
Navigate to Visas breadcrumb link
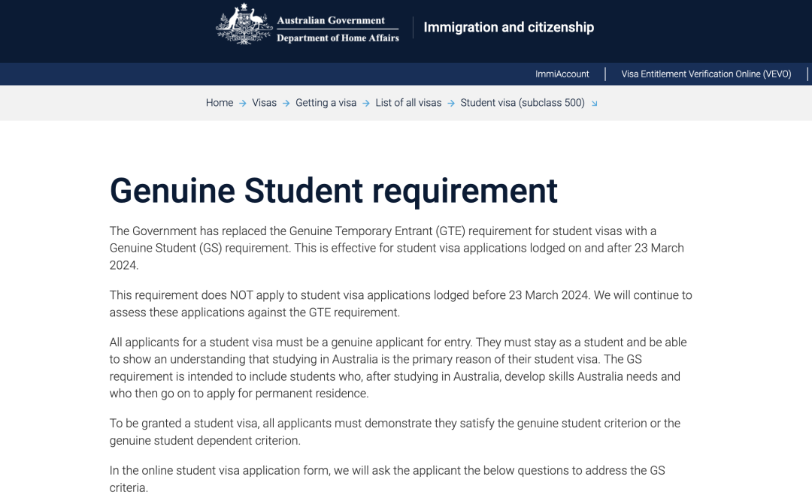[265, 103]
